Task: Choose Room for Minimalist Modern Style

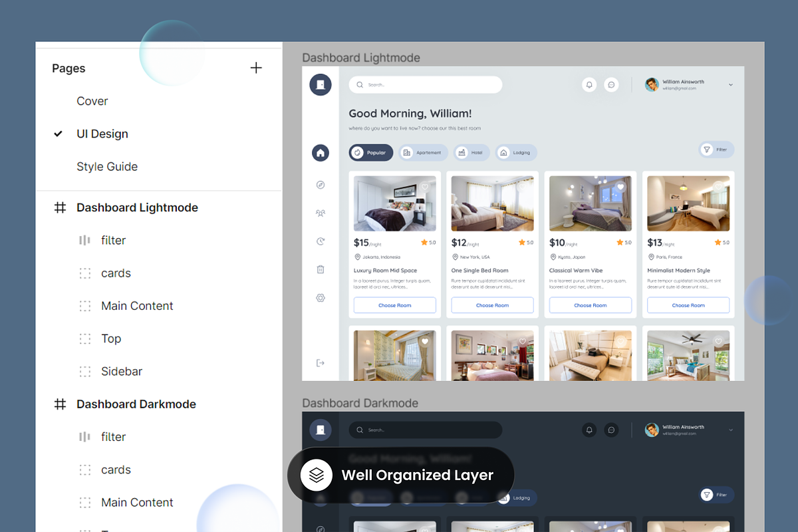Action: click(688, 305)
